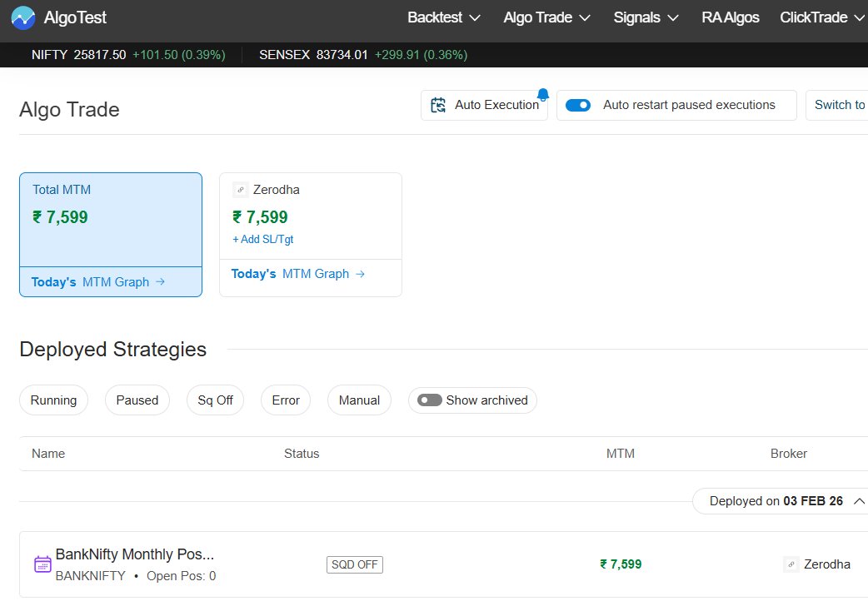Screen dimensions: 868x616
Task: Click the calendar icon on BankNifty strategy
Action: [42, 564]
